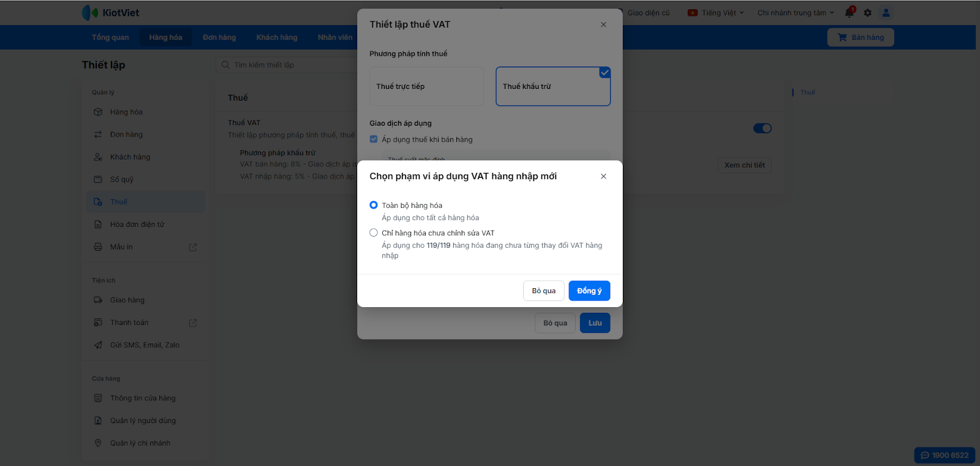This screenshot has width=980, height=466.
Task: Open the user account profile icon
Action: (x=886, y=13)
